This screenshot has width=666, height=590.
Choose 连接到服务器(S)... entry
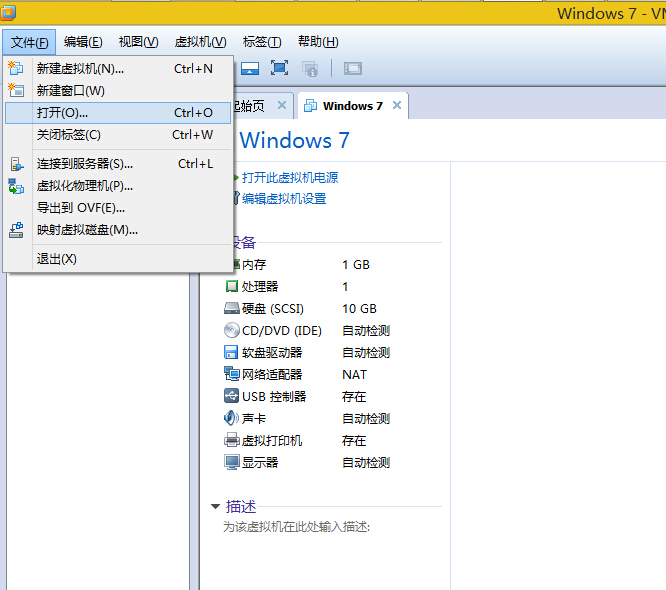pyautogui.click(x=118, y=164)
